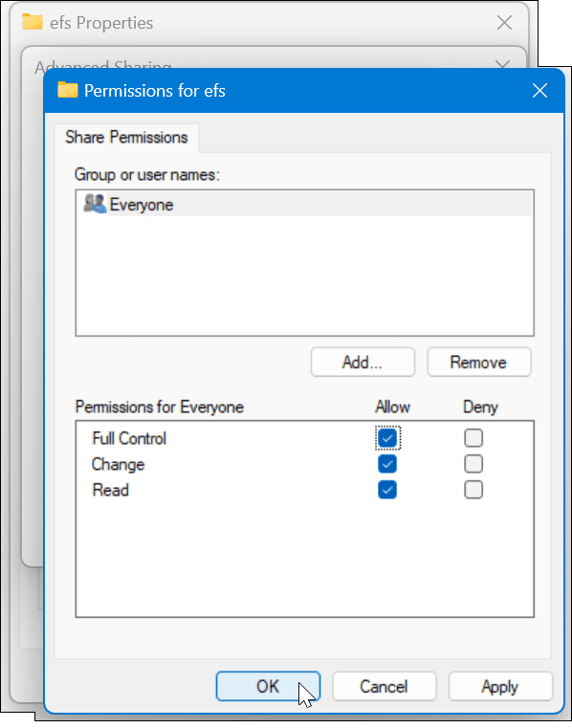The height and width of the screenshot is (728, 572).
Task: Uncheck Allow for Full Control
Action: point(387,438)
